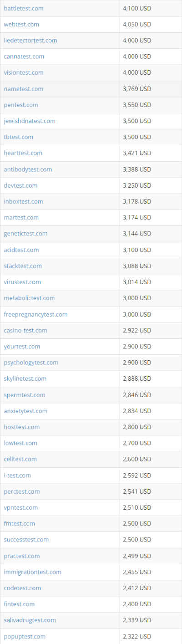Open anxietytest.com domain link

(x=26, y=411)
